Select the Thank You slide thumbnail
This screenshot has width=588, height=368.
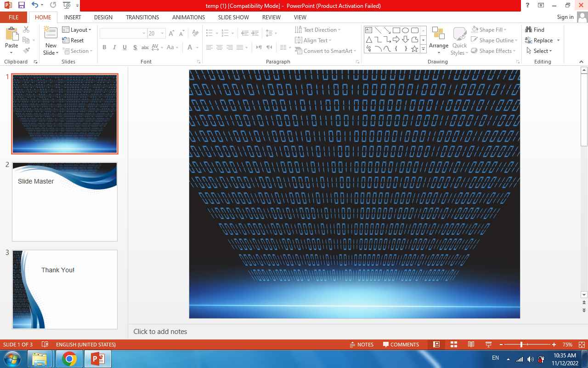(65, 289)
